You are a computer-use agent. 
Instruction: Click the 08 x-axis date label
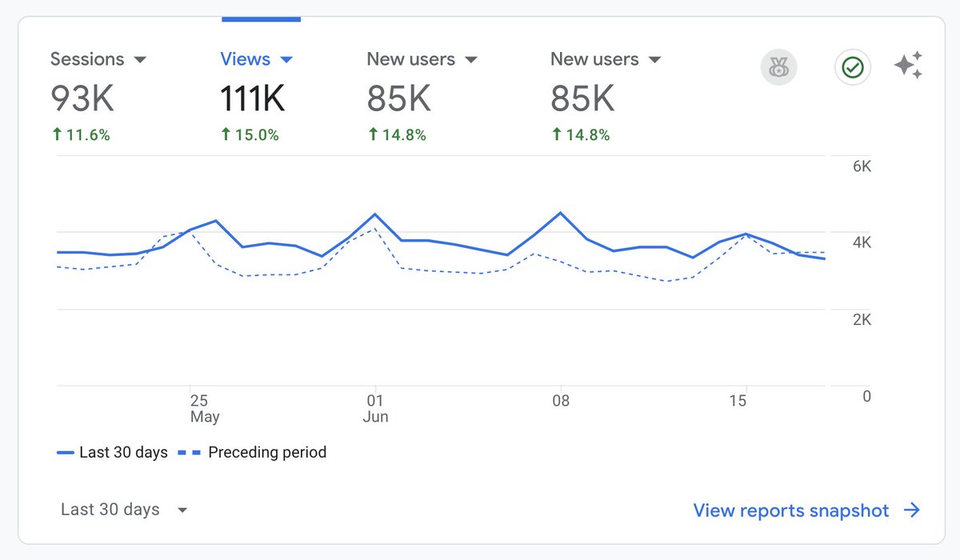561,400
